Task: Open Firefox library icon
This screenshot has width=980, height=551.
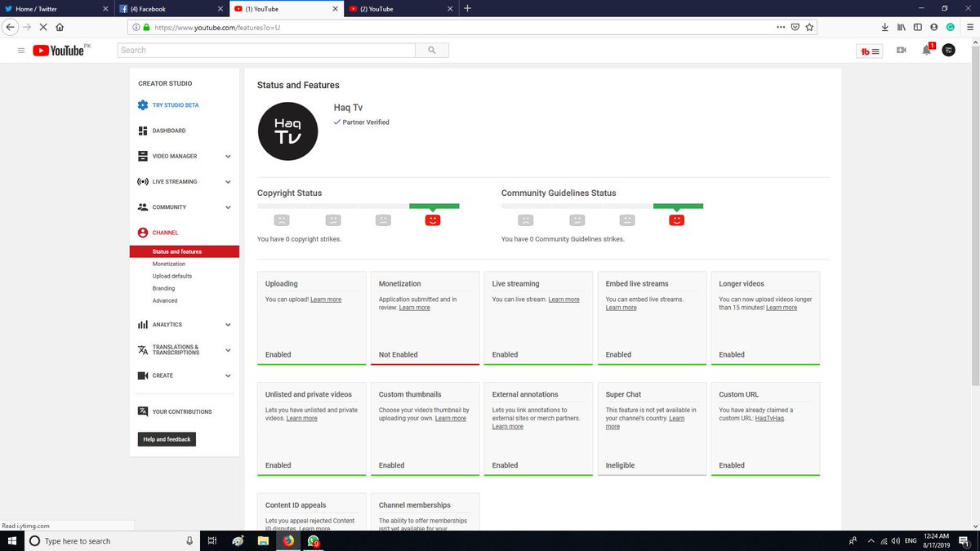Action: (902, 27)
